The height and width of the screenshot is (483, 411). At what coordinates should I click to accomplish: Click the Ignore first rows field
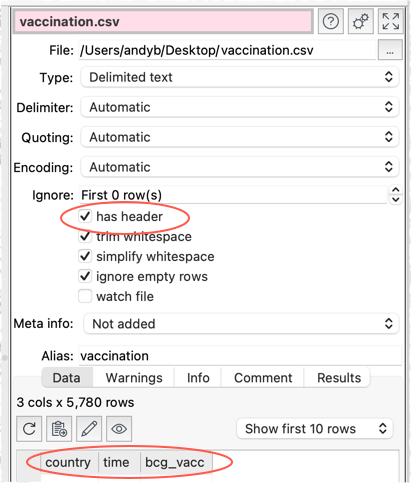[233, 195]
